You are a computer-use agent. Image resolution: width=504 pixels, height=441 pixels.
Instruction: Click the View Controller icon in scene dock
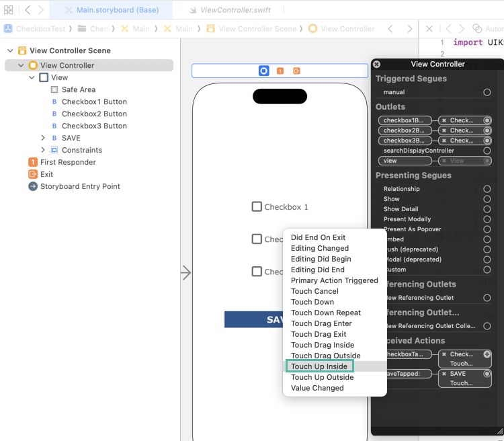263,71
